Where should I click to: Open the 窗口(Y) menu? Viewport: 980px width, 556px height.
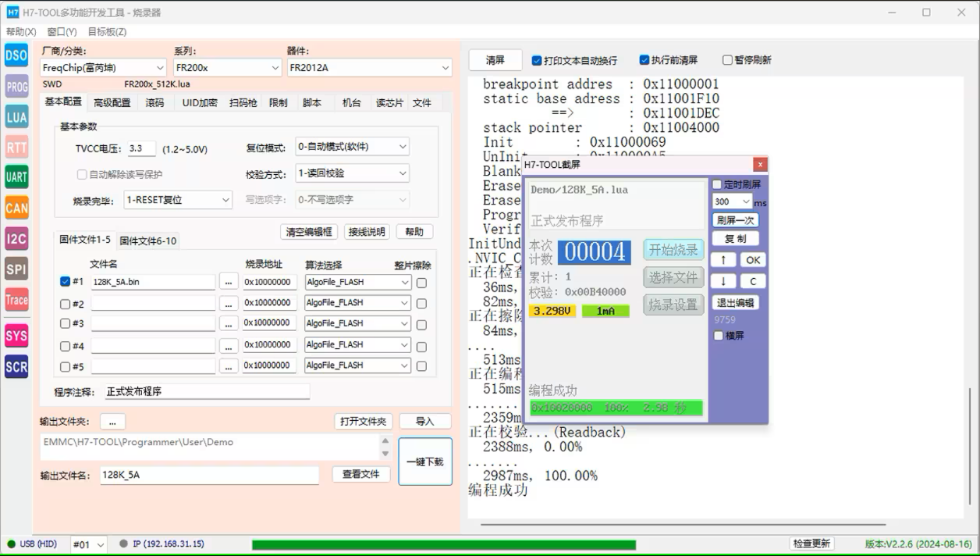62,32
